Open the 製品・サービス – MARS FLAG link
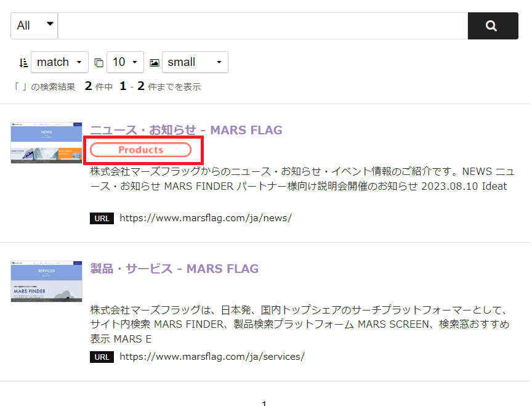This screenshot has width=532, height=406. point(174,269)
